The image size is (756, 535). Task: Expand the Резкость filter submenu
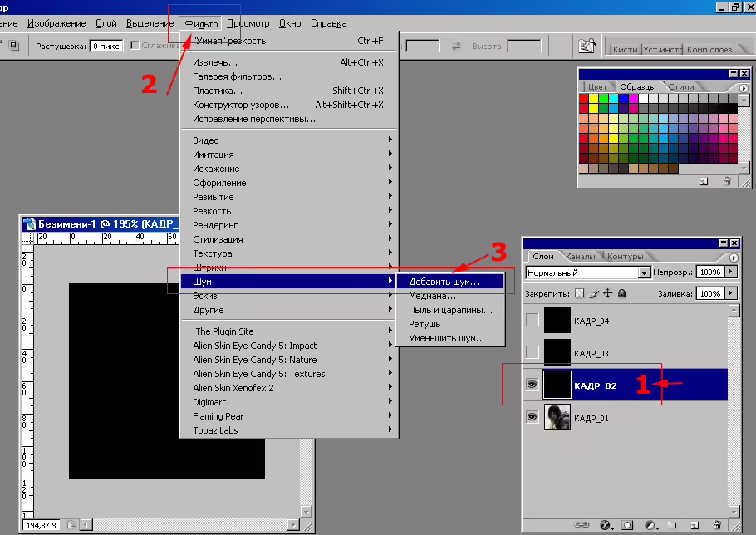(x=289, y=211)
